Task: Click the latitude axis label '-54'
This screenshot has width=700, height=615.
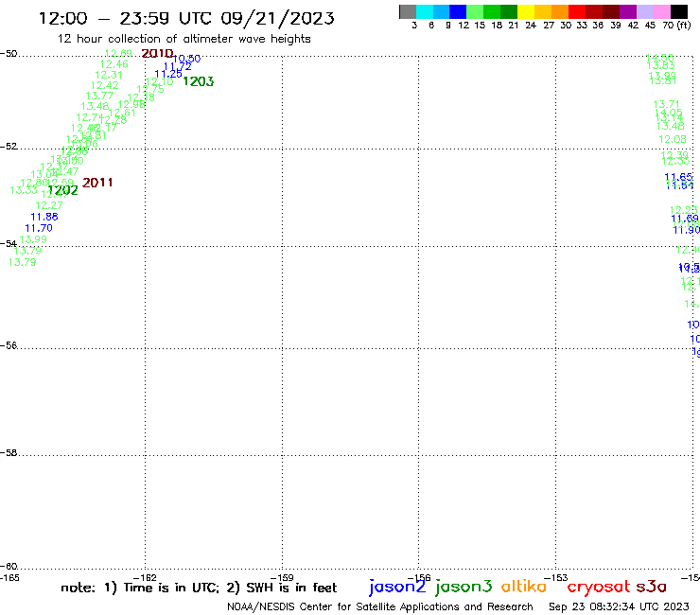Action: coord(9,243)
